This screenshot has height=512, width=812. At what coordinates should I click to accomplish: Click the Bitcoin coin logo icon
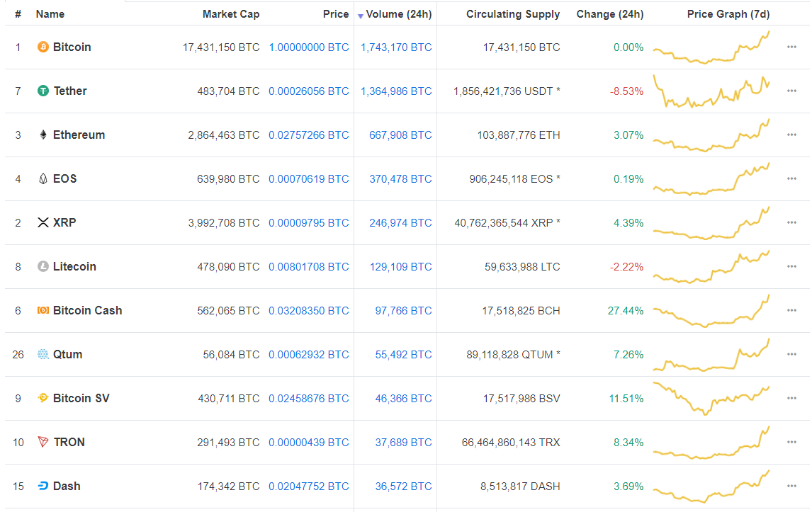[43, 47]
